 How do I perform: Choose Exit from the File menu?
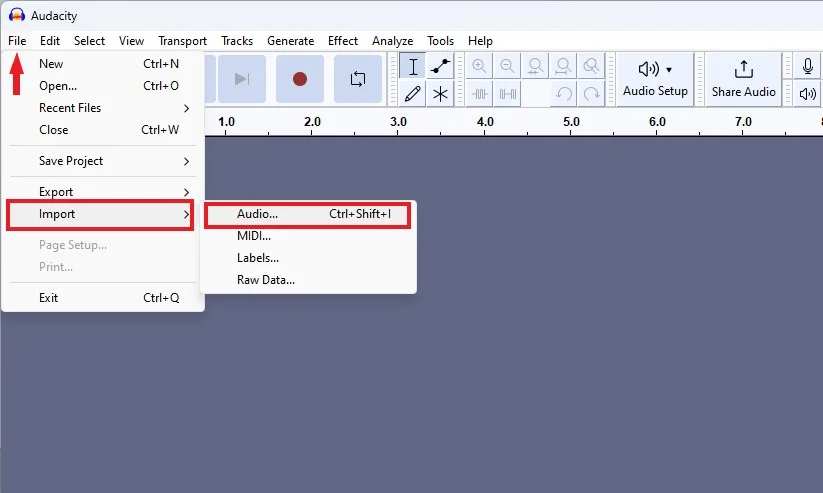[x=103, y=298]
